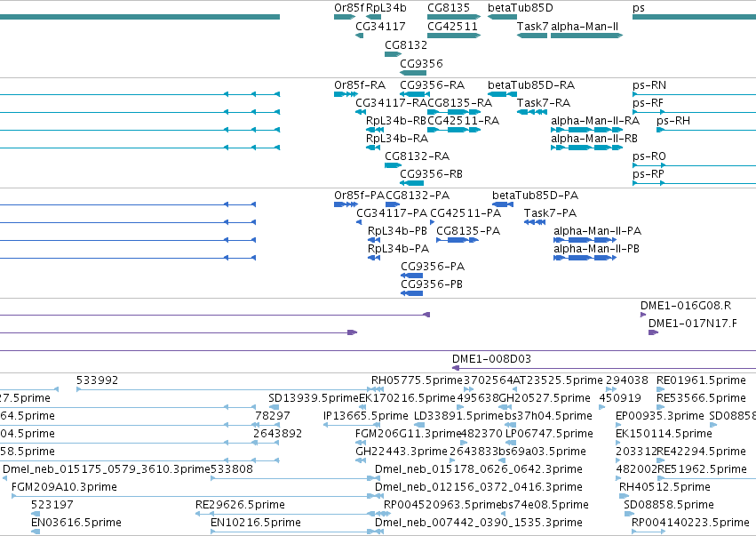756x536 pixels.
Task: Select the CG8132-PA protein label
Action: coord(418,196)
